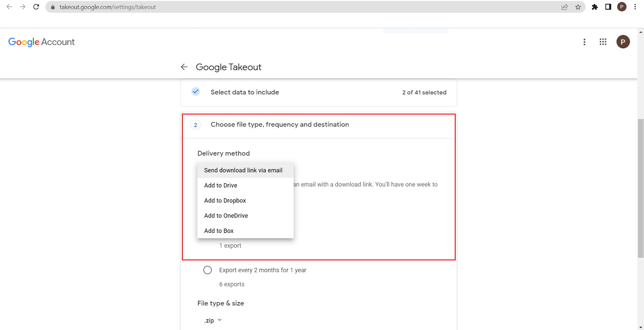644x330 pixels.
Task: Click the '6 exports' text
Action: tap(232, 284)
